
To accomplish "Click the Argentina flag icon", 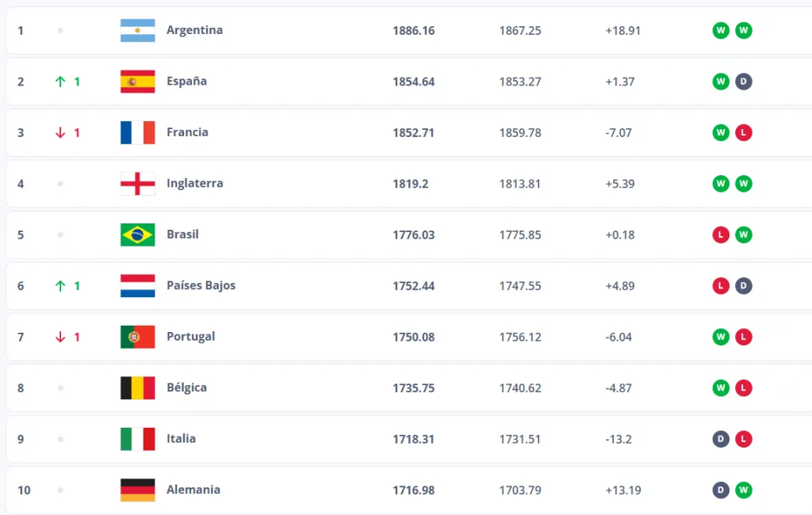I will click(137, 31).
